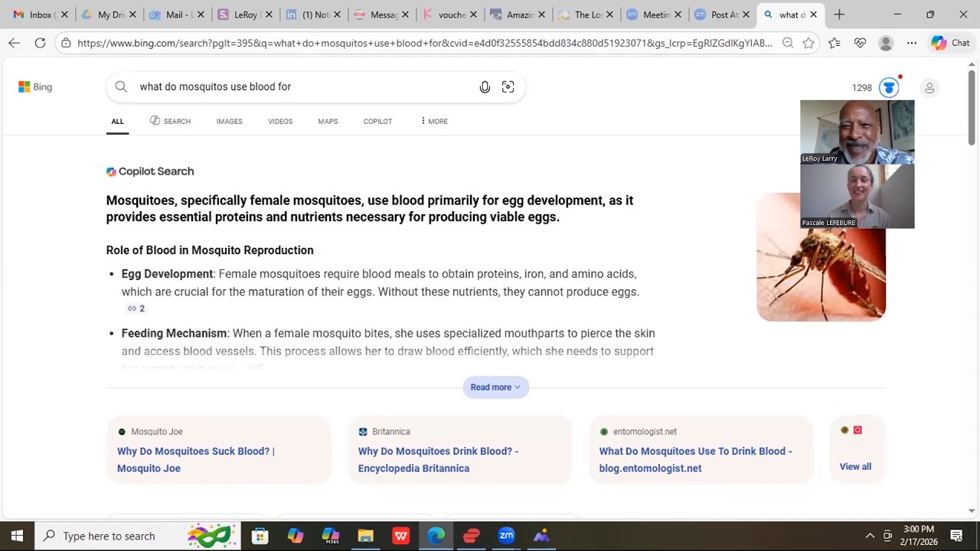
Task: Switch to VIDEOS tab
Action: (280, 121)
